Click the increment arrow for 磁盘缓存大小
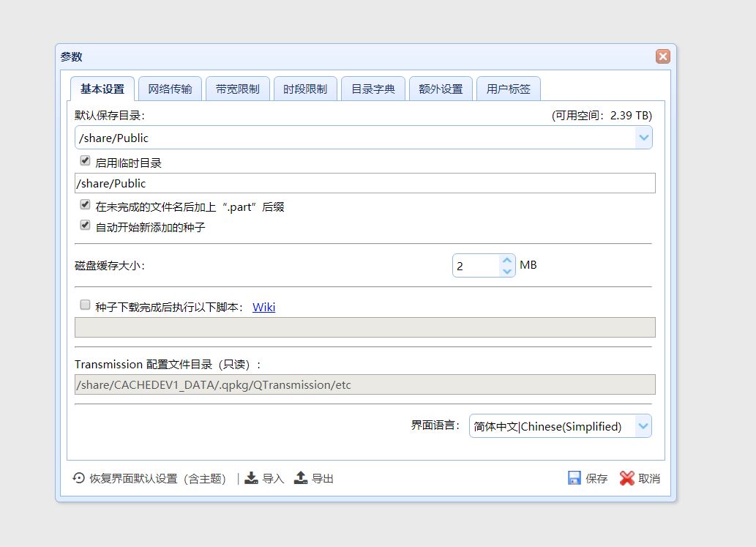The image size is (756, 547). pyautogui.click(x=506, y=259)
